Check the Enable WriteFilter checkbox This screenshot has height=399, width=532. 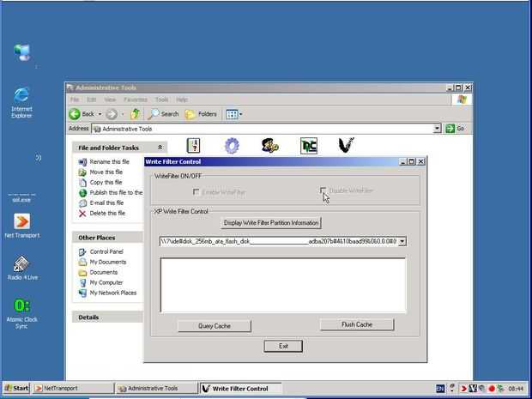(x=196, y=192)
